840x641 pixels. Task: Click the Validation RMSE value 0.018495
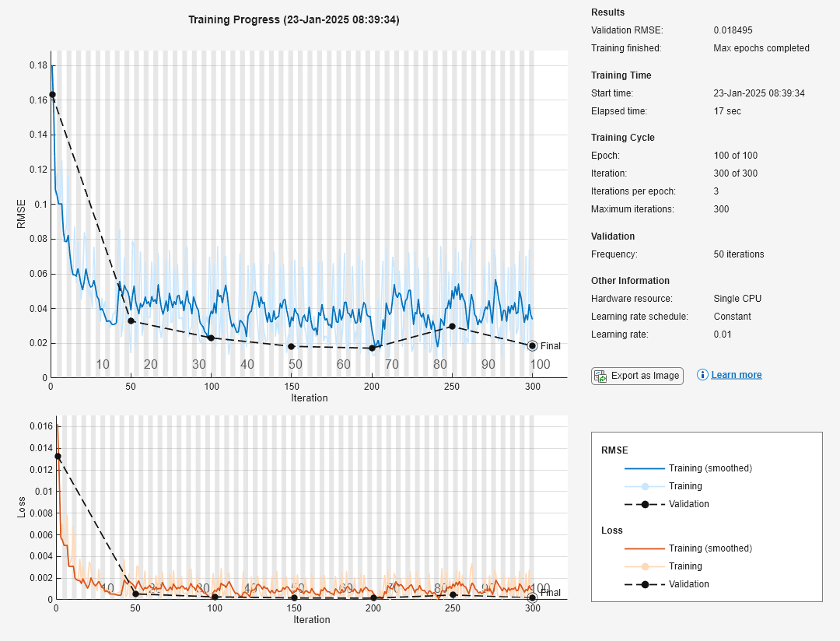click(x=733, y=30)
